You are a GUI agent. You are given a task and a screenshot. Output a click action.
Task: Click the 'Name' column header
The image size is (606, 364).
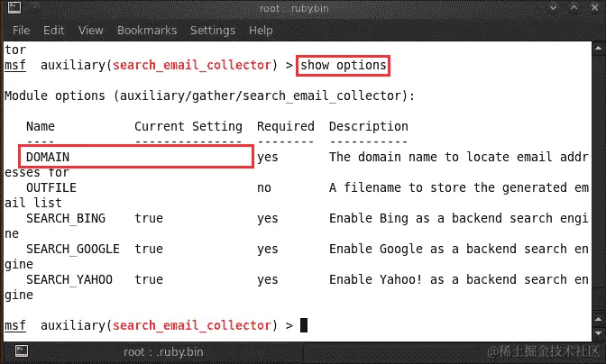click(41, 126)
